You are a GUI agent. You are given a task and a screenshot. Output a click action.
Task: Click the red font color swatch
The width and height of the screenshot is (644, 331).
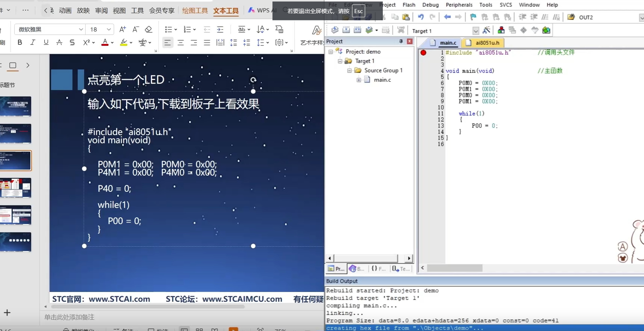pyautogui.click(x=105, y=42)
